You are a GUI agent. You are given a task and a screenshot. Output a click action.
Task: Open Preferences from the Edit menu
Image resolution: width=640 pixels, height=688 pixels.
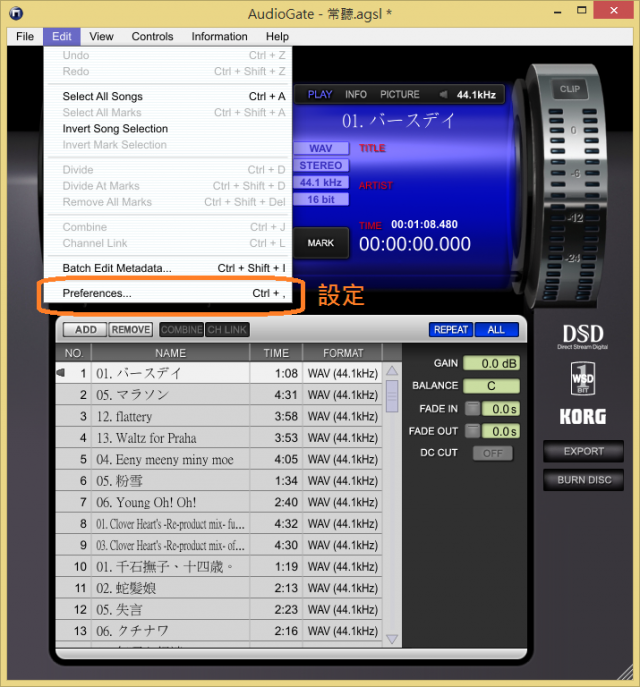click(x=168, y=293)
